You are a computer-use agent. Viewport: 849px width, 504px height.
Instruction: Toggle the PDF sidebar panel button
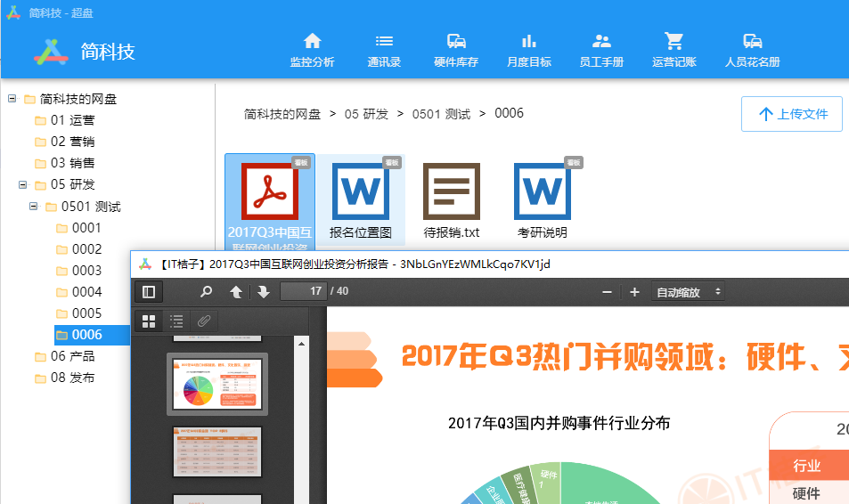(x=149, y=292)
